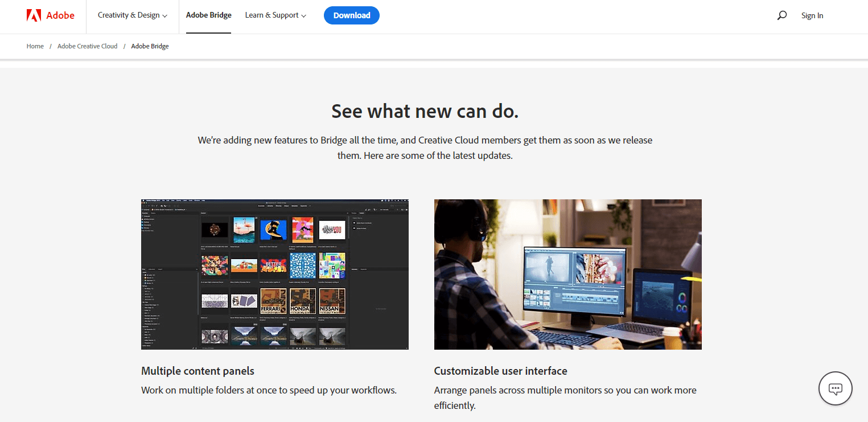The width and height of the screenshot is (868, 422).
Task: Click the Sign In link
Action: [x=812, y=15]
